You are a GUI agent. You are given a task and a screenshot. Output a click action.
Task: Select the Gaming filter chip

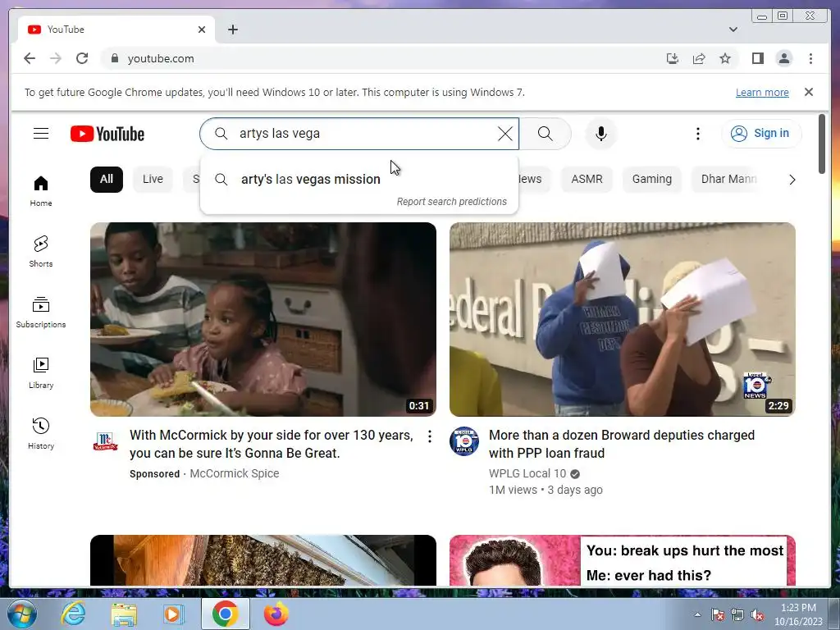pyautogui.click(x=651, y=179)
